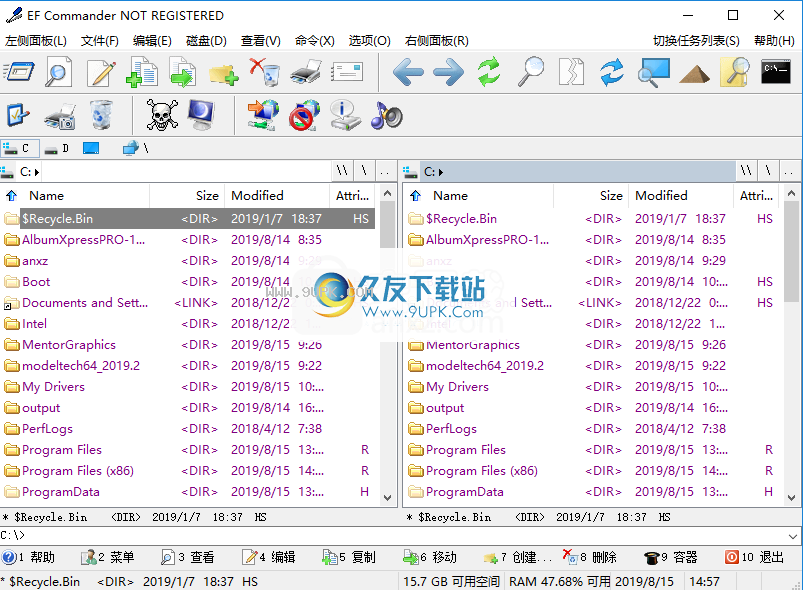Image resolution: width=804 pixels, height=590 pixels.
Task: Expand left panel C: path arrow
Action: pyautogui.click(x=37, y=172)
